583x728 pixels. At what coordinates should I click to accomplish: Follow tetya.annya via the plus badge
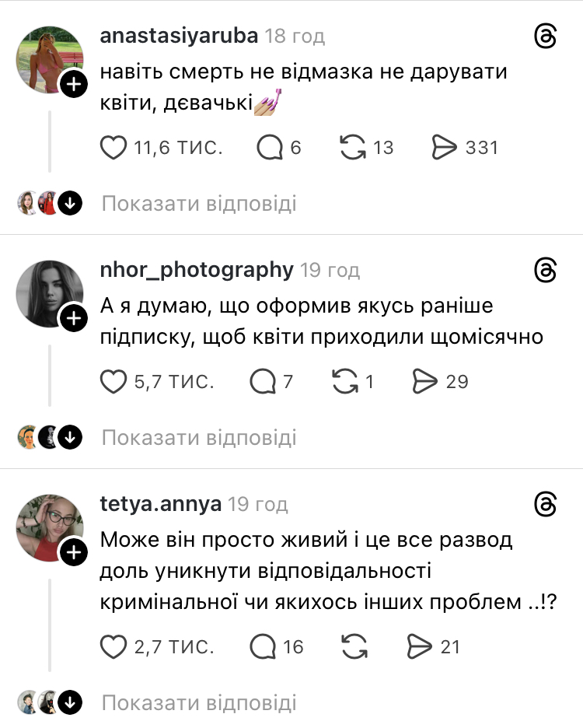[x=75, y=552]
